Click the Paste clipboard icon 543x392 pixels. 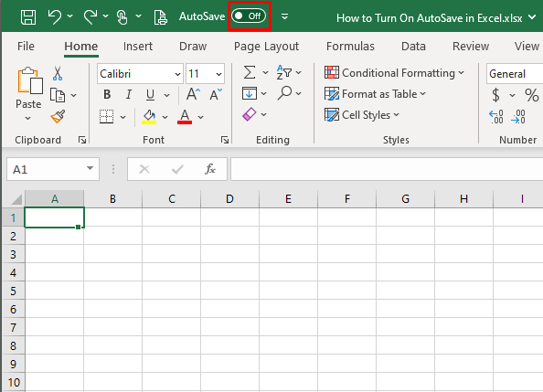30,81
